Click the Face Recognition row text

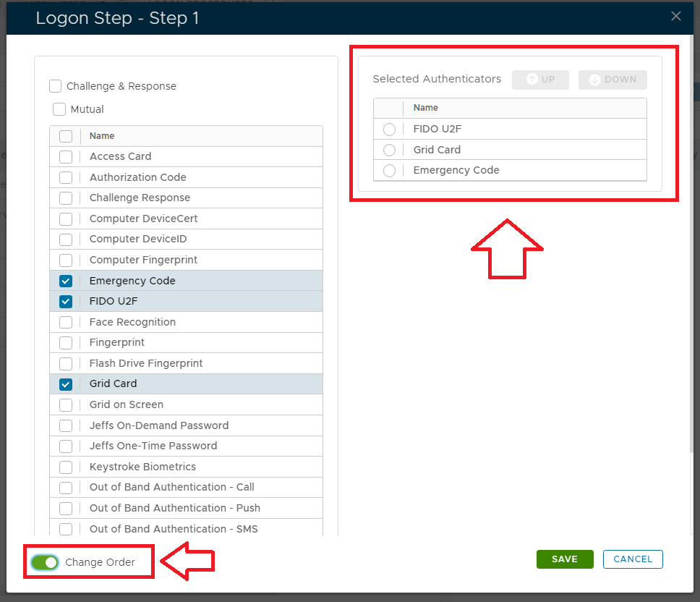pos(132,322)
